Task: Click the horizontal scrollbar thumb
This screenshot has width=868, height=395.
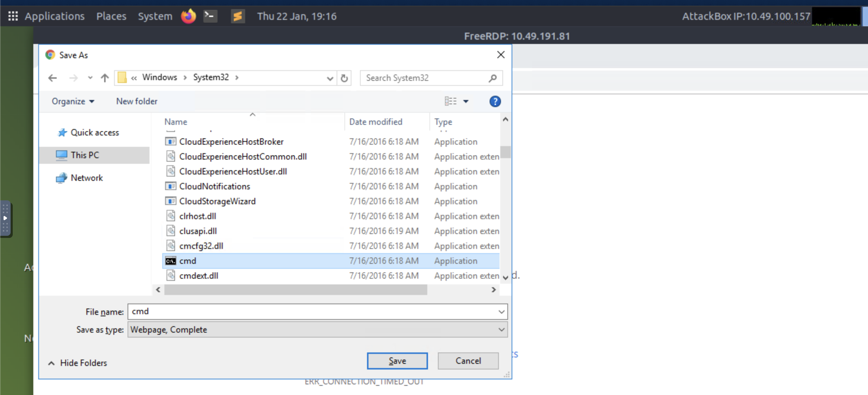Action: click(x=295, y=290)
